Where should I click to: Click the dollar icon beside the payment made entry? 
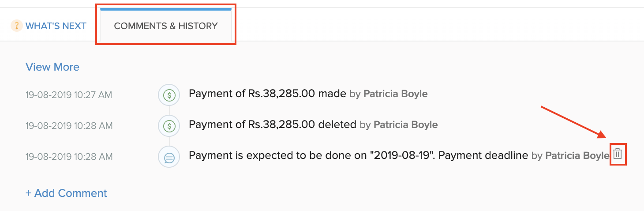(x=169, y=94)
